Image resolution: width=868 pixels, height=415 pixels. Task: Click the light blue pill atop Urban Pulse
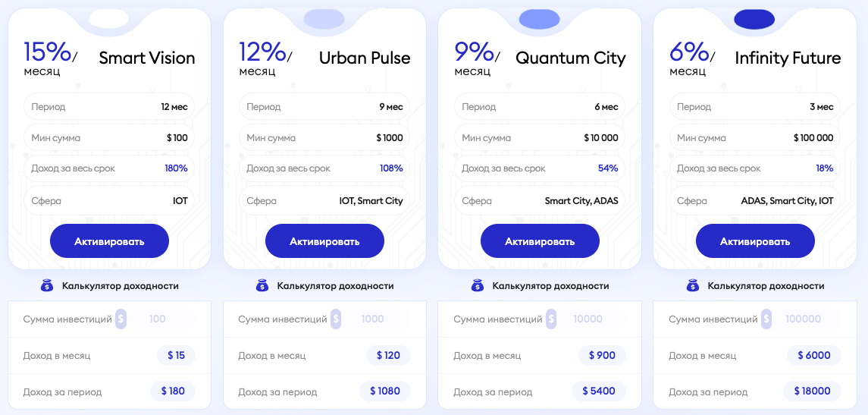[324, 19]
